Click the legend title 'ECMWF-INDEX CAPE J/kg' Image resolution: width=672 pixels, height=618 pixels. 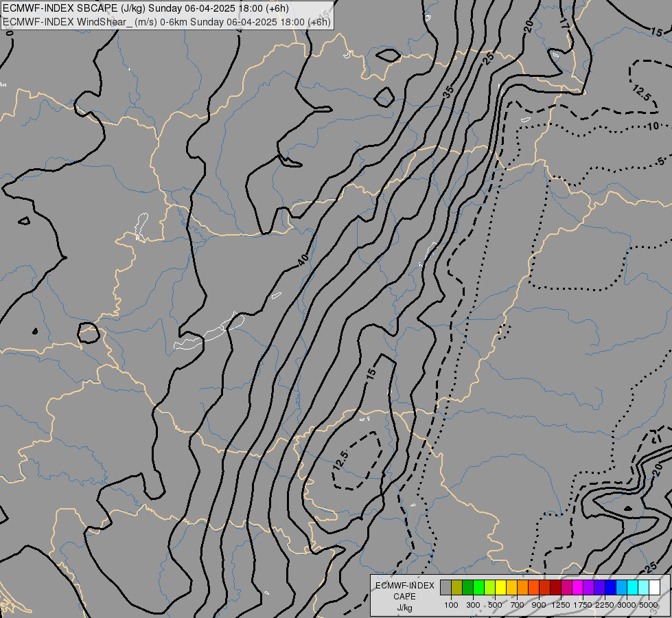point(404,597)
